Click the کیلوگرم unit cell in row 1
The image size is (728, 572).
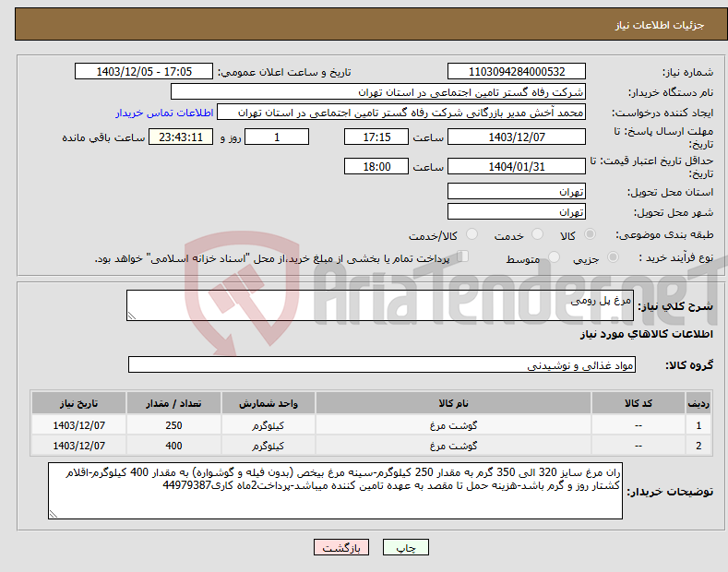(x=269, y=424)
